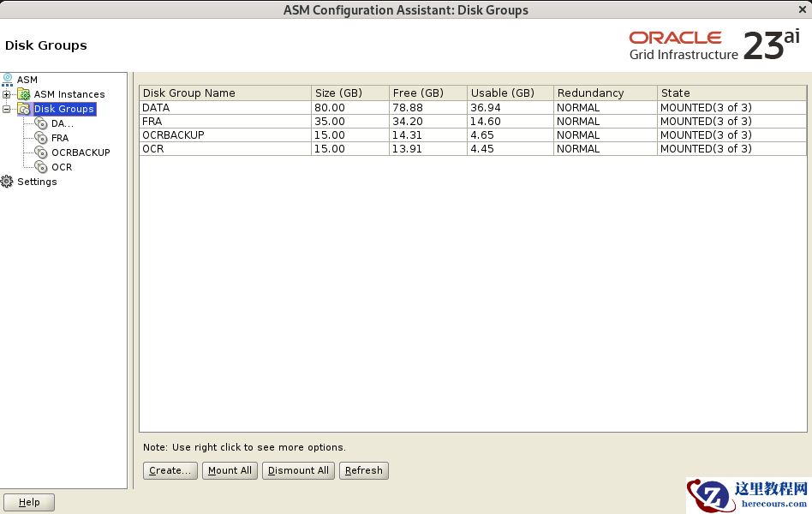Click the Dismount All button
This screenshot has height=514, width=812.
point(298,470)
